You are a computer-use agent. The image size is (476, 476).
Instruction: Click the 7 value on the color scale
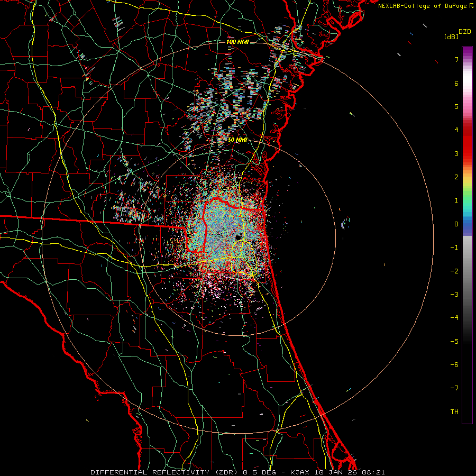pyautogui.click(x=456, y=59)
